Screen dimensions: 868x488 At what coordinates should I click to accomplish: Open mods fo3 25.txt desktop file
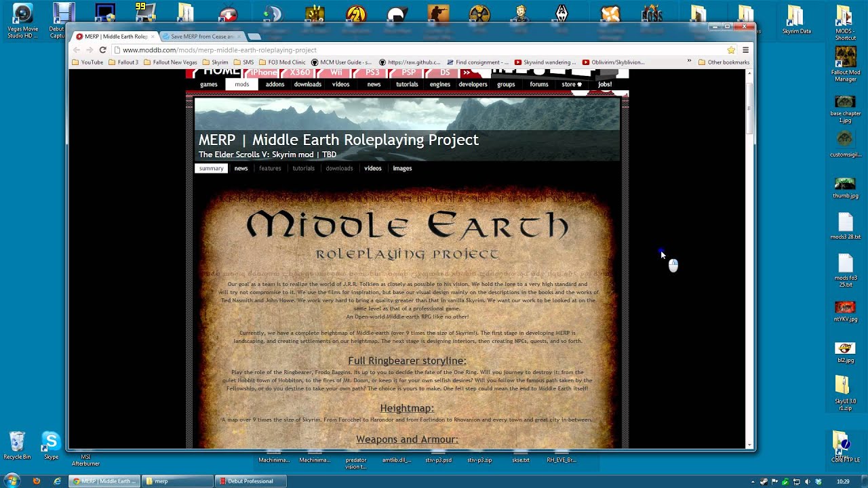coord(845,271)
